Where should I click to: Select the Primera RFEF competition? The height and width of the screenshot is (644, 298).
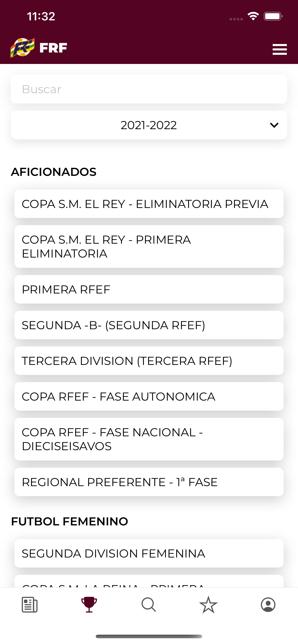coord(149,289)
